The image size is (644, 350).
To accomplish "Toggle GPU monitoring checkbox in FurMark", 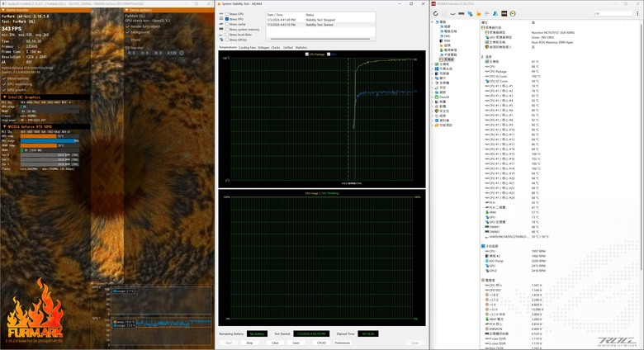I will point(4,84).
